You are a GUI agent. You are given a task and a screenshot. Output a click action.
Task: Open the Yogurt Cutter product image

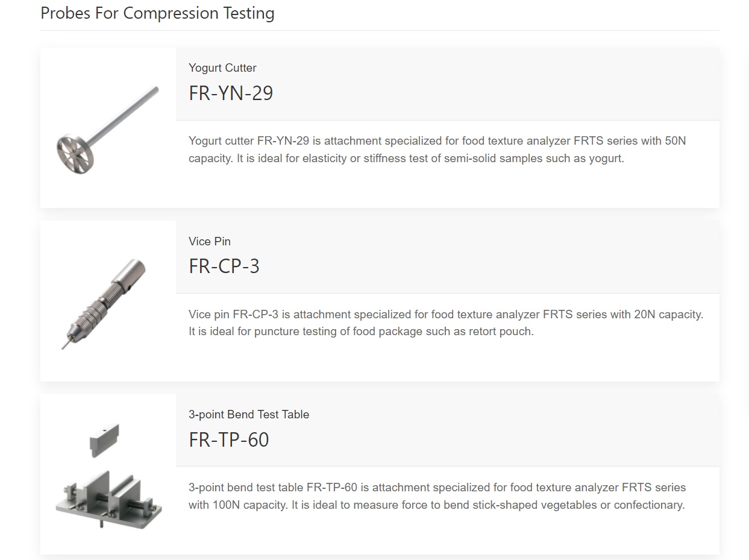pyautogui.click(x=108, y=128)
